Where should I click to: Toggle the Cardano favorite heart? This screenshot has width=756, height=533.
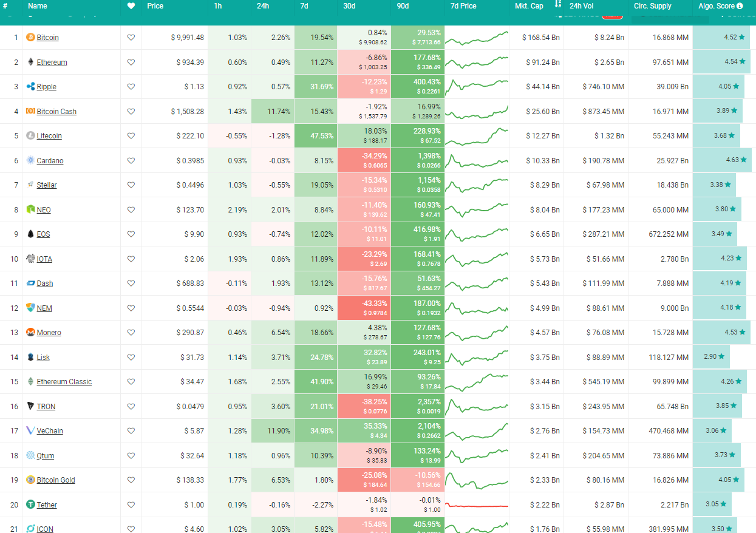131,160
